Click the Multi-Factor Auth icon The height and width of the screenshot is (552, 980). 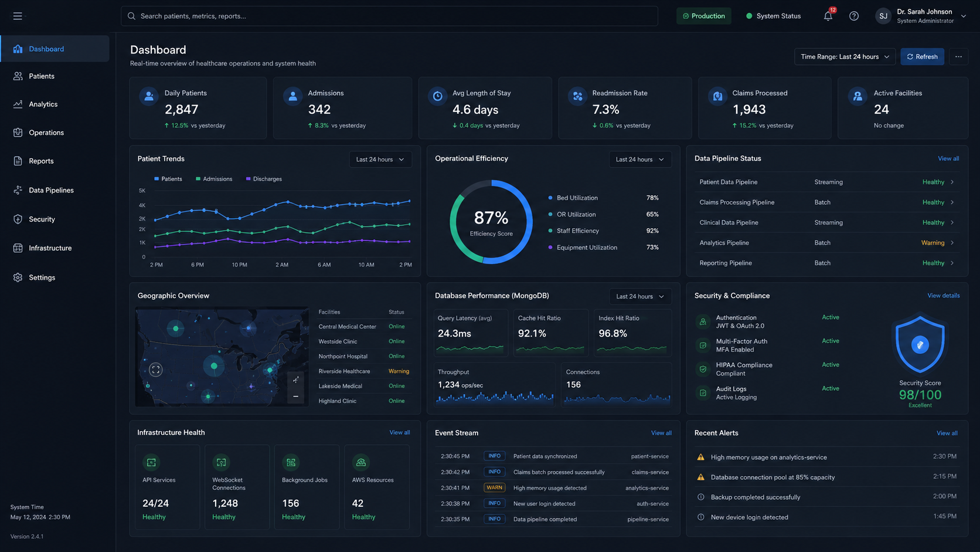[703, 346]
